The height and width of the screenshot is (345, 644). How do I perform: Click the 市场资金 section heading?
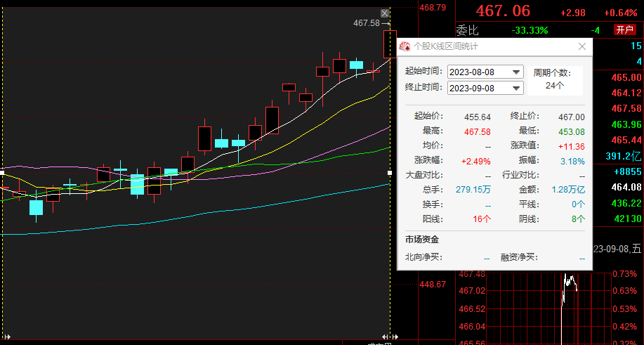click(x=422, y=240)
